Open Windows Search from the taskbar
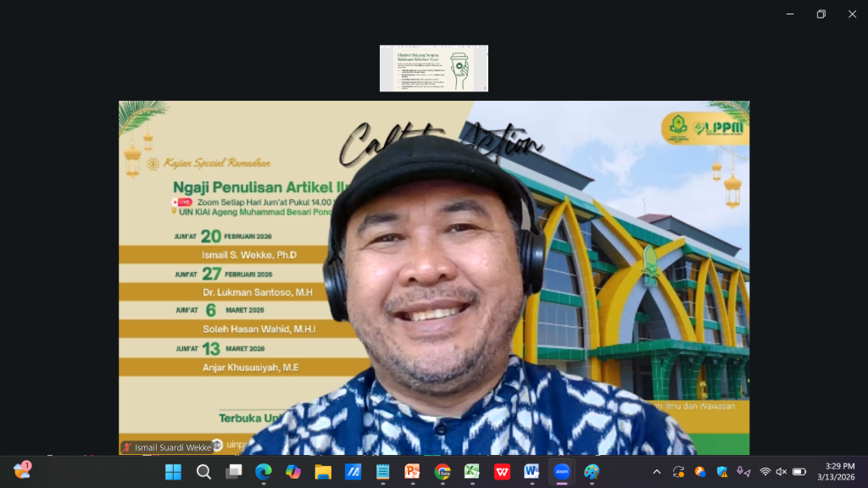 click(x=203, y=473)
